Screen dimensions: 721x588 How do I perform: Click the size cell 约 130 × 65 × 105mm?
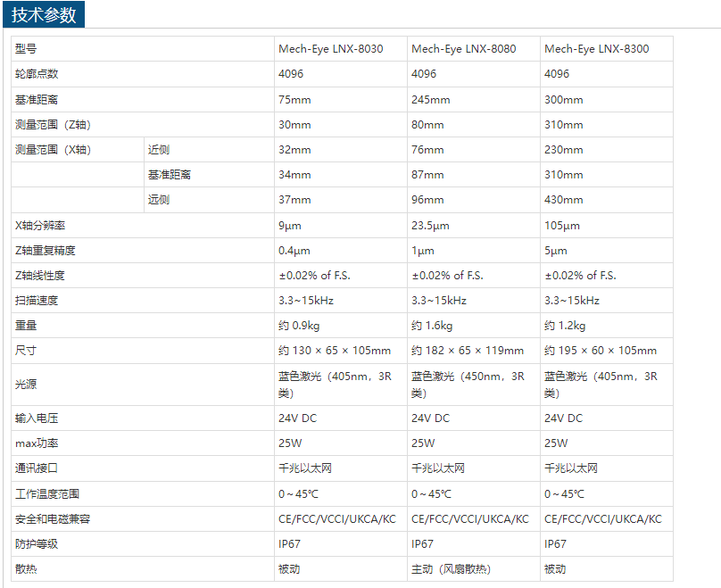[x=335, y=351]
